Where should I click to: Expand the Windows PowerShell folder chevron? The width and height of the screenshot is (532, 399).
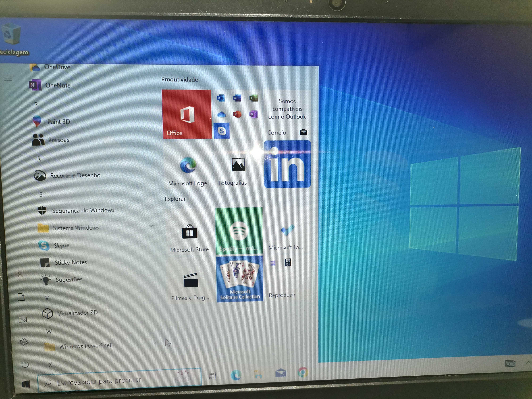point(155,343)
